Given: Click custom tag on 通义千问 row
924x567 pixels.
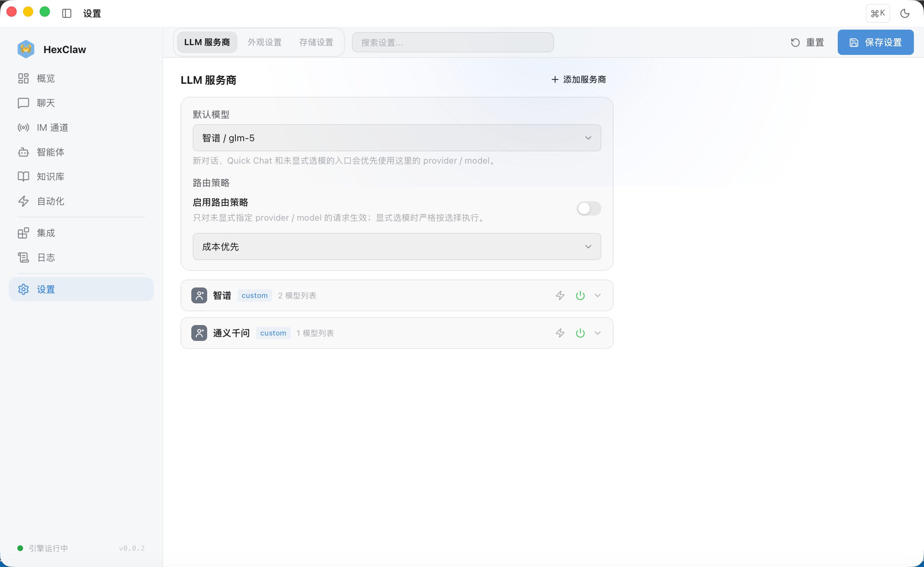Looking at the screenshot, I should pos(273,333).
